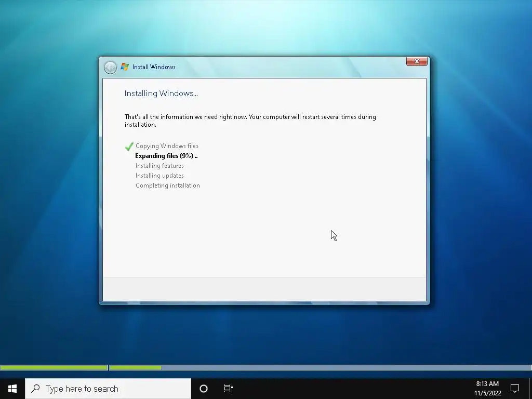Click the Windows flag logo in title bar
This screenshot has width=532, height=399.
(x=125, y=67)
